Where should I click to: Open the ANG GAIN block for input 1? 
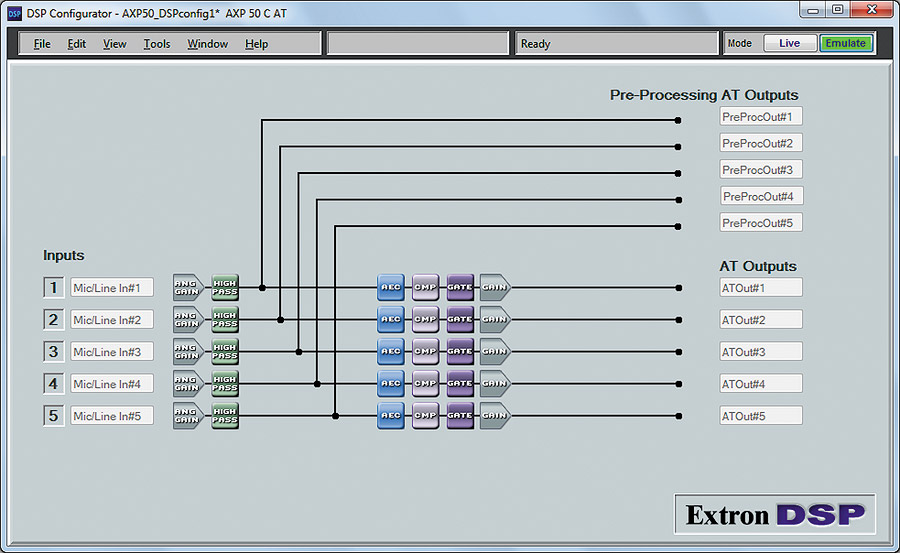188,288
